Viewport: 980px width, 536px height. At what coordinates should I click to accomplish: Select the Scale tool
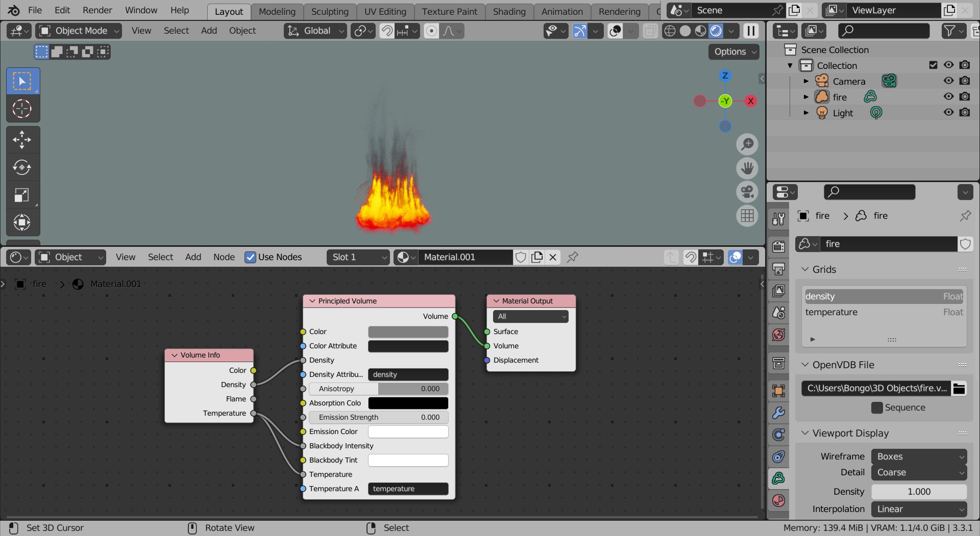click(22, 195)
